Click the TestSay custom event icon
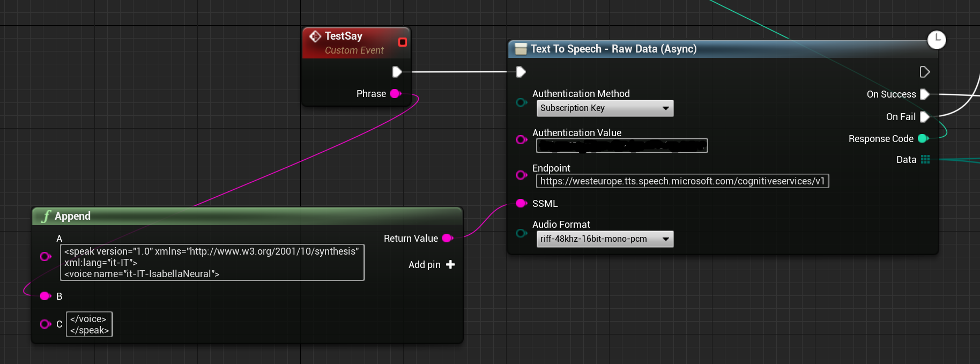Screen dimensions: 980x364 (x=315, y=36)
